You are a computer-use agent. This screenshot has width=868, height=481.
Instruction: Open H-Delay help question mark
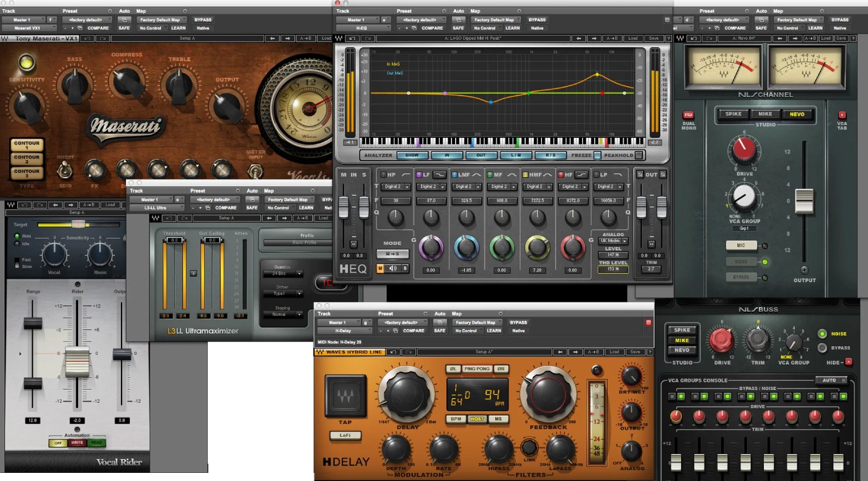coord(650,352)
